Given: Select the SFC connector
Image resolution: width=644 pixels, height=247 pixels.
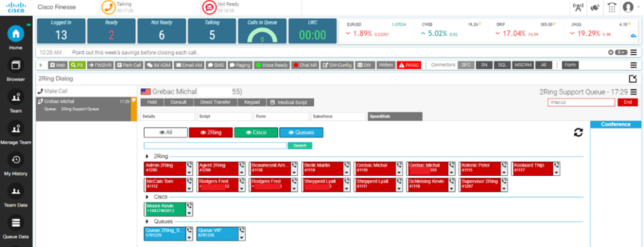Looking at the screenshot, I should tap(466, 65).
